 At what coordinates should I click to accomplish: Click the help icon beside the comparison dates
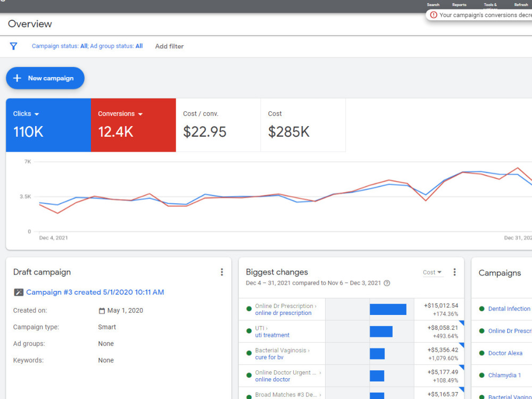pos(387,284)
